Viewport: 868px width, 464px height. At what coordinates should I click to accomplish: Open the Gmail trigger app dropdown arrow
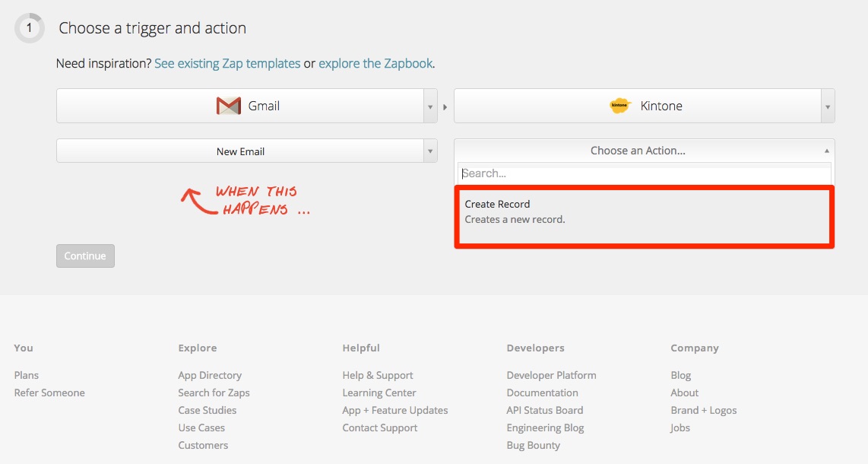click(430, 106)
